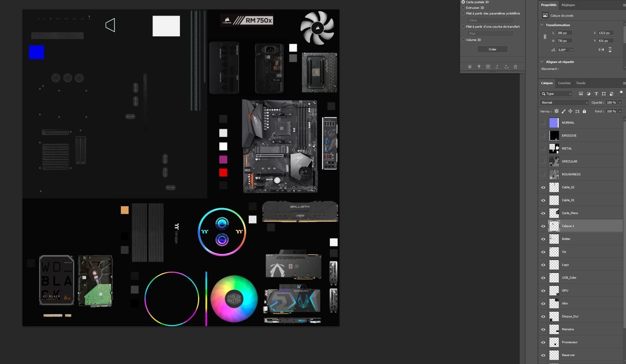
Task: Flip the layer vertically
Action: 610,50
